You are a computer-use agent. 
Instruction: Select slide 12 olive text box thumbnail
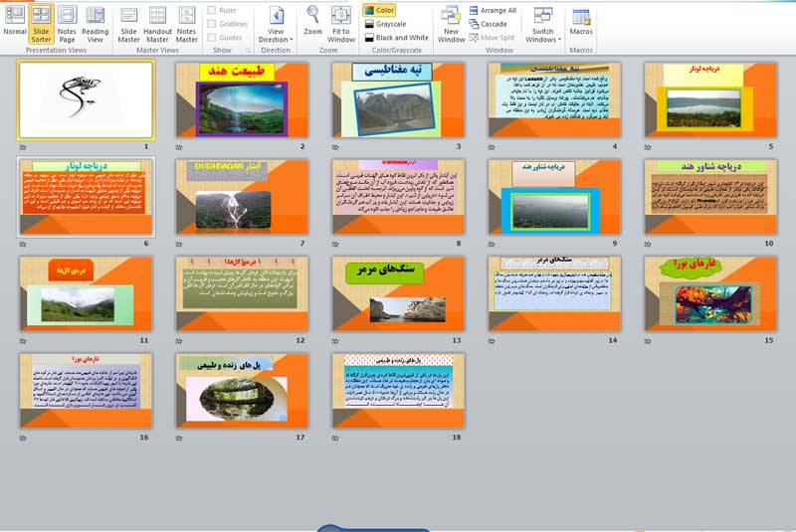pos(242,293)
